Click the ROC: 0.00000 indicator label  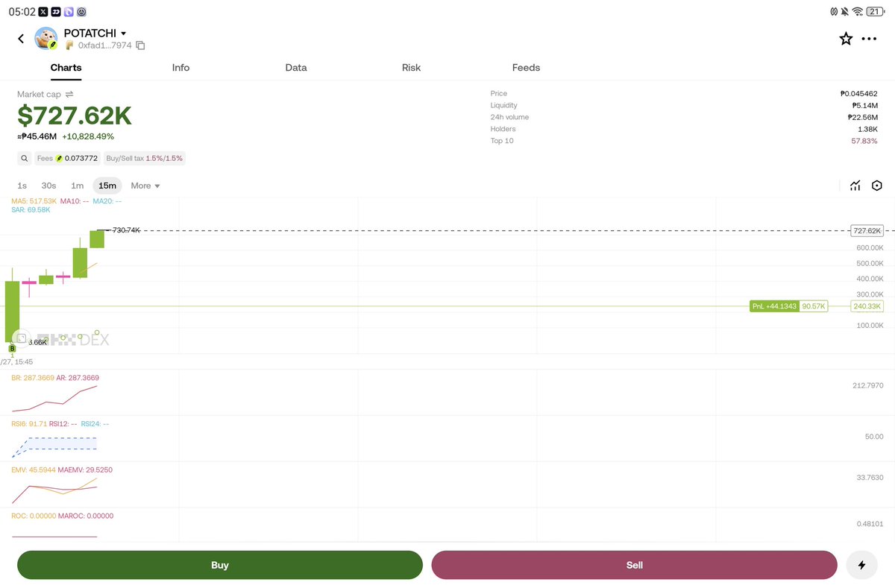[x=34, y=516]
